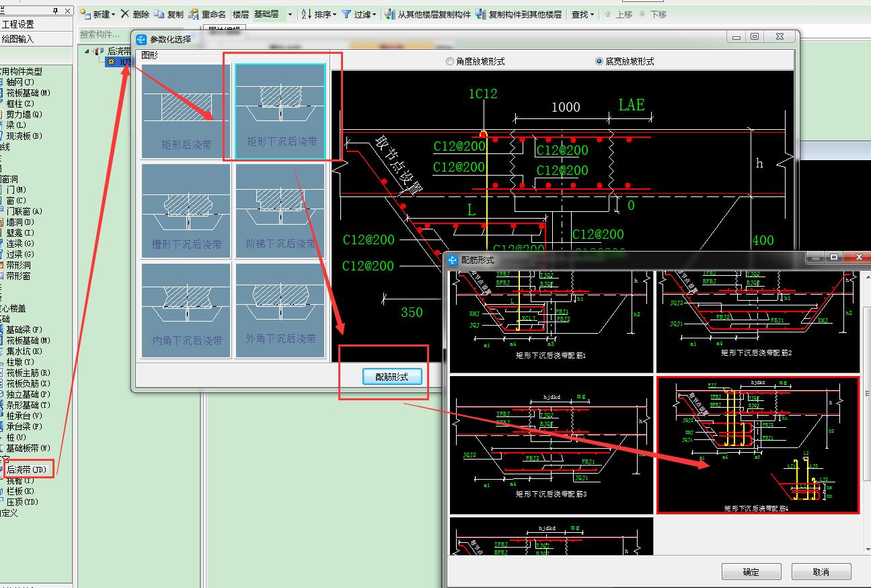Select 独立基础(P) component type

click(28, 394)
